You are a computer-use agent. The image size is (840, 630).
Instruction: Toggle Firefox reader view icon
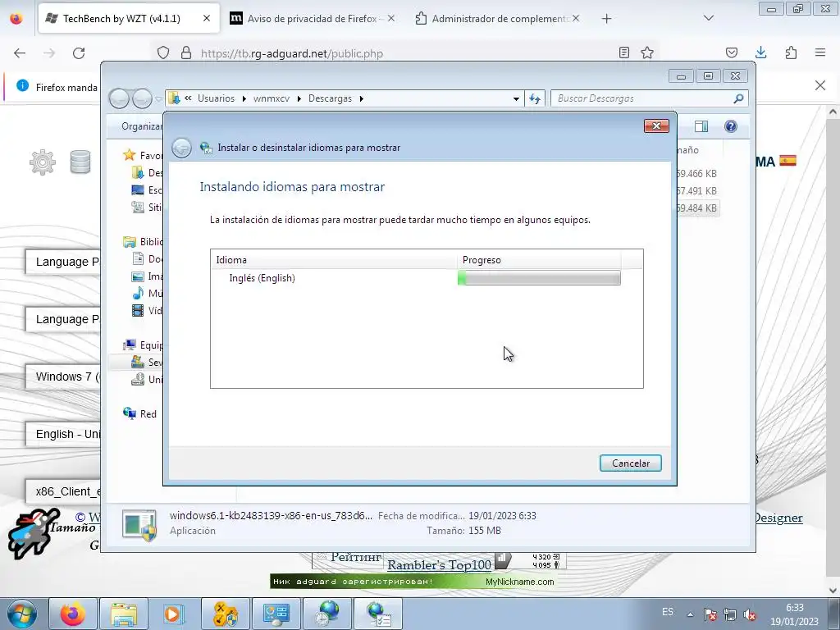624,52
